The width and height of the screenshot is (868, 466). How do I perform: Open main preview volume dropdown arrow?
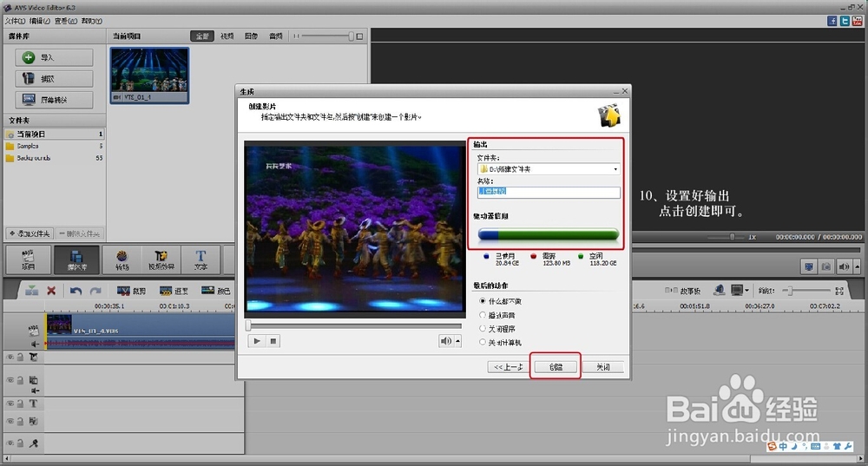pyautogui.click(x=857, y=266)
